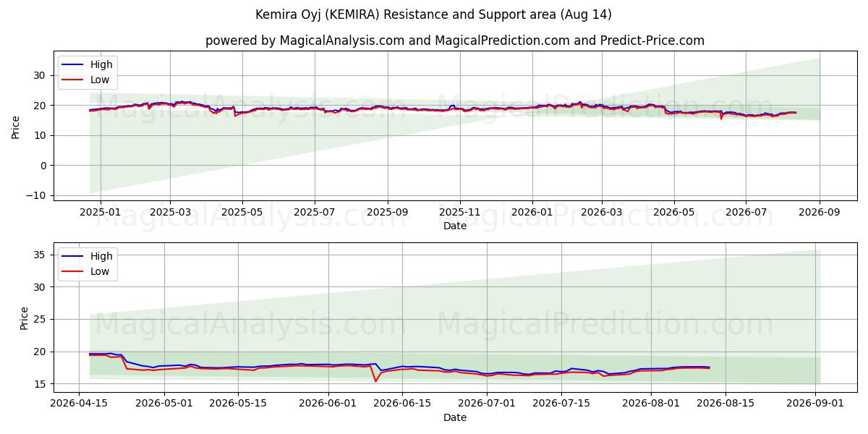Image resolution: width=868 pixels, height=434 pixels.
Task: Click the '2026-06-01' tick label on the bottom chart
Action: tap(328, 404)
